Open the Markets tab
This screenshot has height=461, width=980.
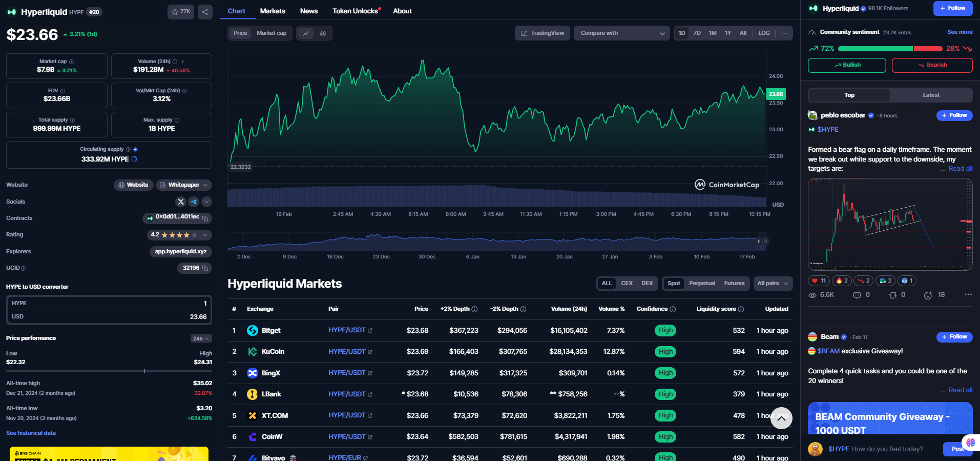coord(273,11)
